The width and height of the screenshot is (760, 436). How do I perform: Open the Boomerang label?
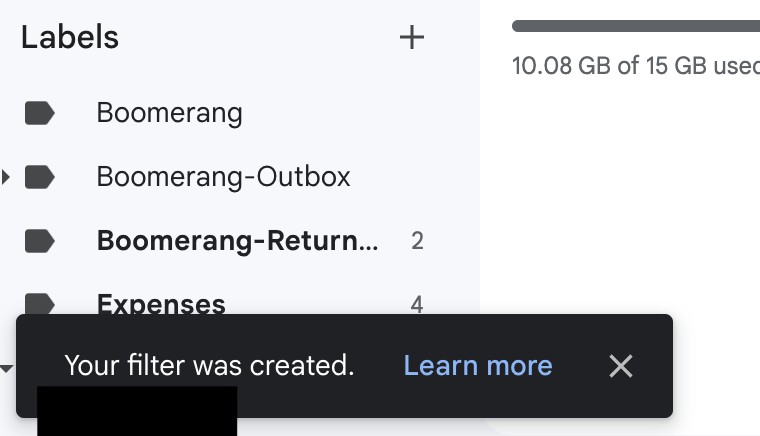[169, 113]
